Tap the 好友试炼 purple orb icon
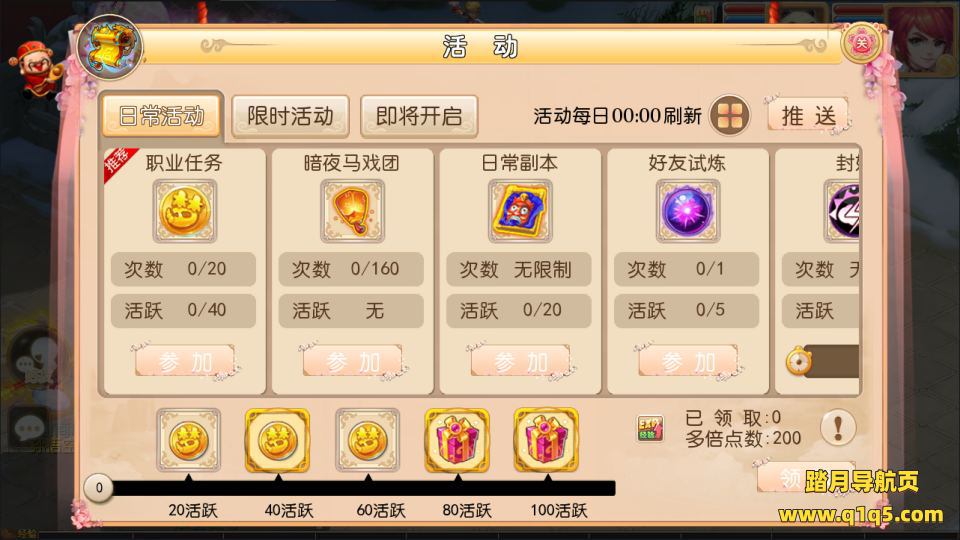The image size is (960, 540). (x=688, y=211)
